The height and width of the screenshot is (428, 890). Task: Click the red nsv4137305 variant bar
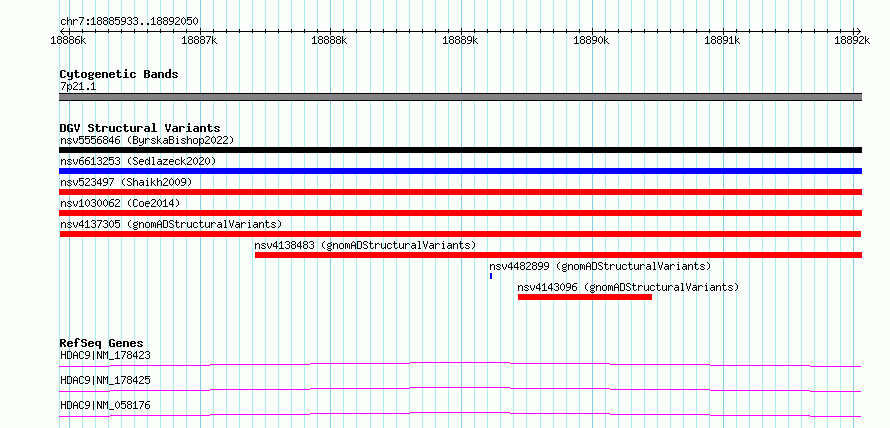(x=460, y=234)
